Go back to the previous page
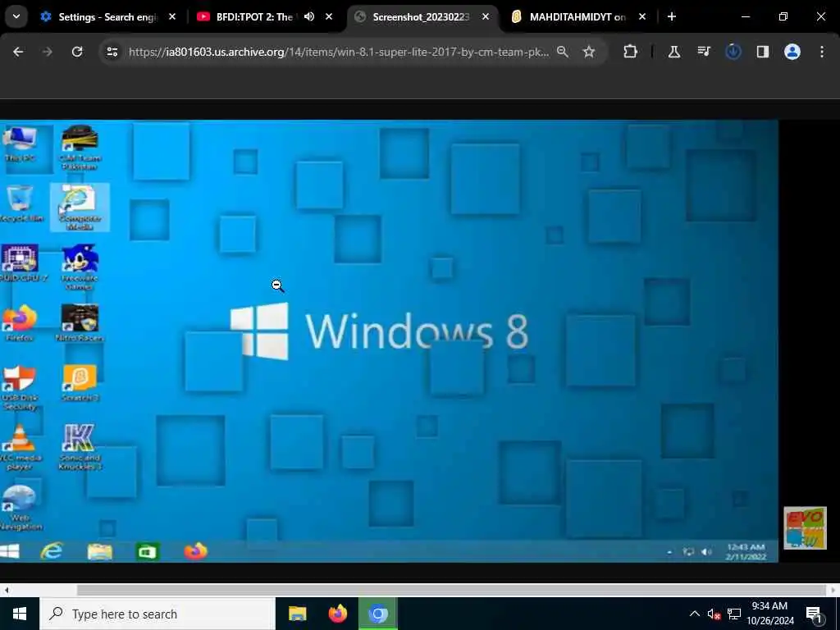This screenshot has width=840, height=630. tap(18, 52)
